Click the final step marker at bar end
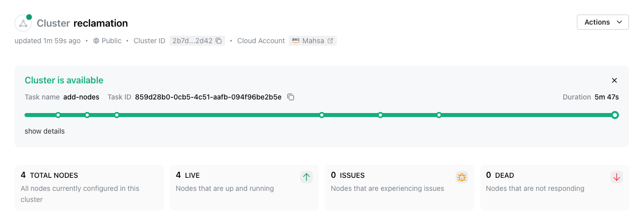The image size is (644, 217). pyautogui.click(x=615, y=115)
